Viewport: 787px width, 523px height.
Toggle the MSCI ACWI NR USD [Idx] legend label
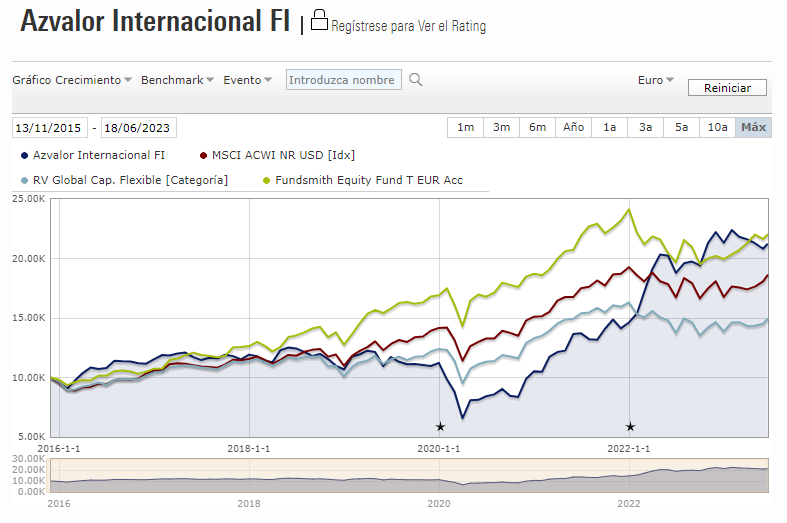[284, 155]
